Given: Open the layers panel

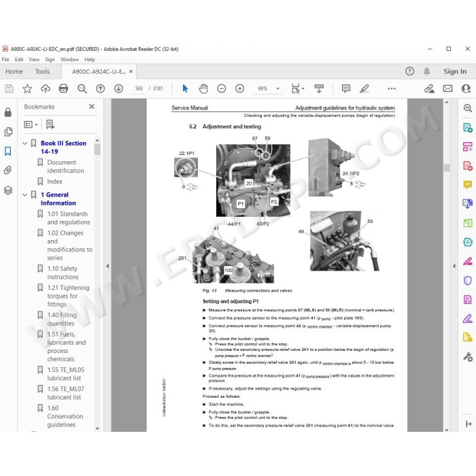Looking at the screenshot, I should pos(8,190).
